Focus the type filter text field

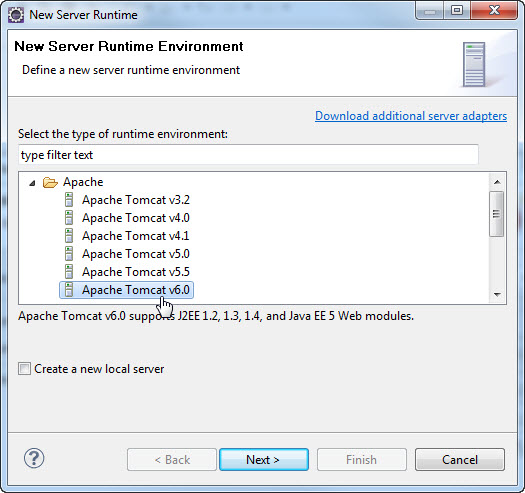click(x=248, y=155)
